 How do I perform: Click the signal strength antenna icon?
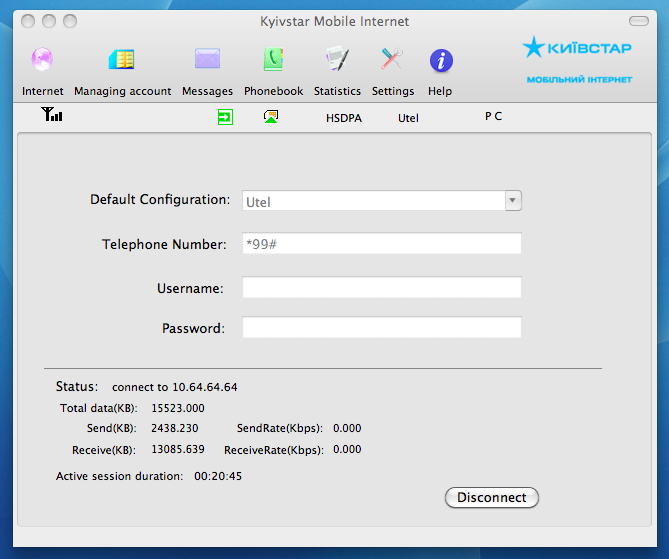point(52,114)
